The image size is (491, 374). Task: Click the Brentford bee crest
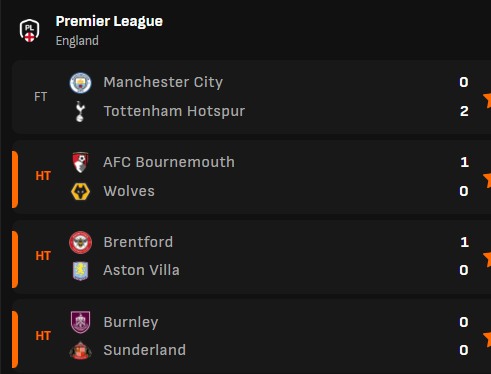80,242
